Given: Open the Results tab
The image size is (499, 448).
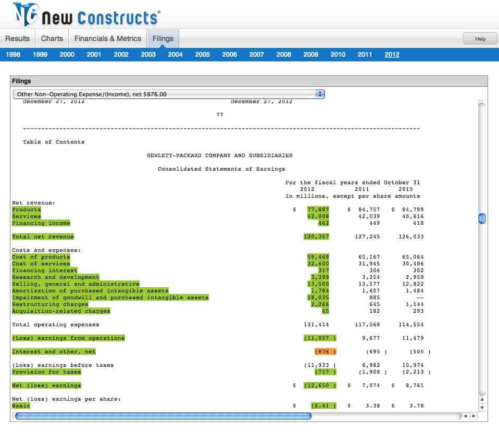Looking at the screenshot, I should click(x=18, y=39).
